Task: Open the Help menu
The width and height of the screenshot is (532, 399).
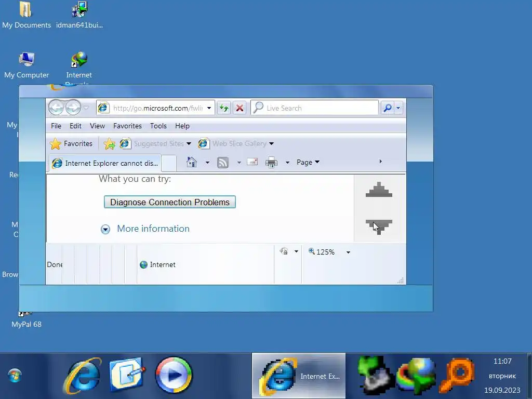Action: (182, 126)
